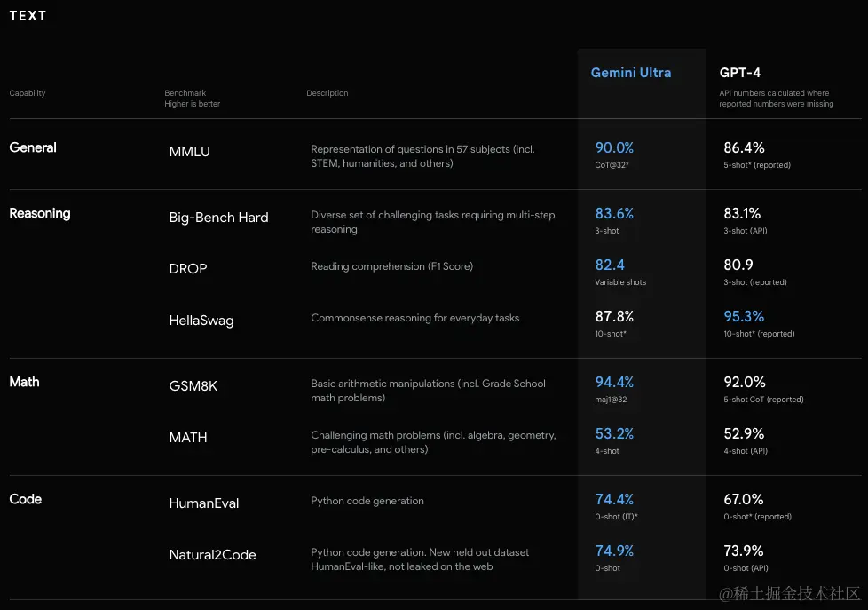Click the Code capability label

26,499
